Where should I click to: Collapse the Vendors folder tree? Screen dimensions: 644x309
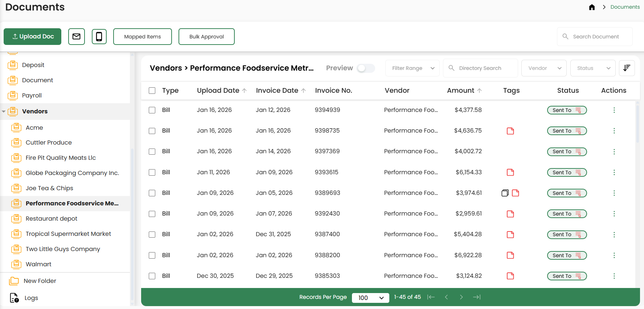[x=4, y=112]
